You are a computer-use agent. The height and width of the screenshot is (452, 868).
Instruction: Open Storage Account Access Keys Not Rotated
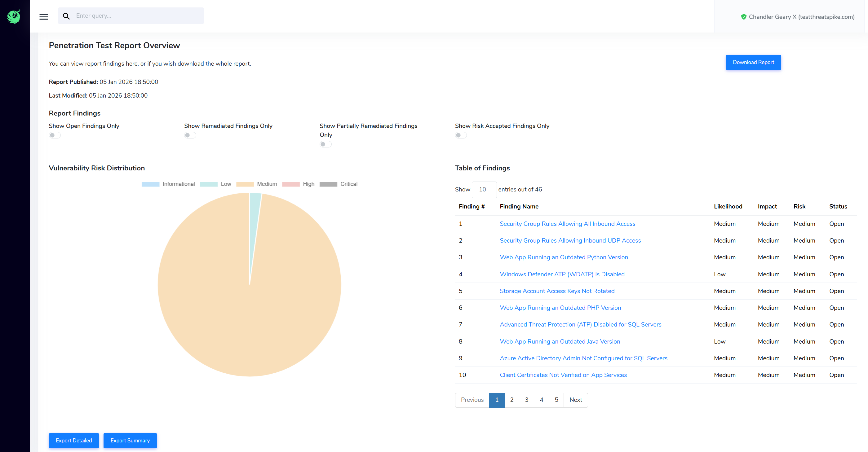point(557,291)
